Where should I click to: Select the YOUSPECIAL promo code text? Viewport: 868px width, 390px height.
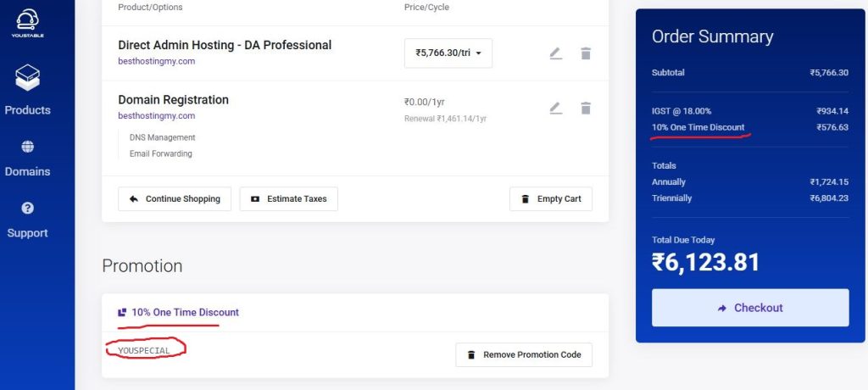click(144, 350)
